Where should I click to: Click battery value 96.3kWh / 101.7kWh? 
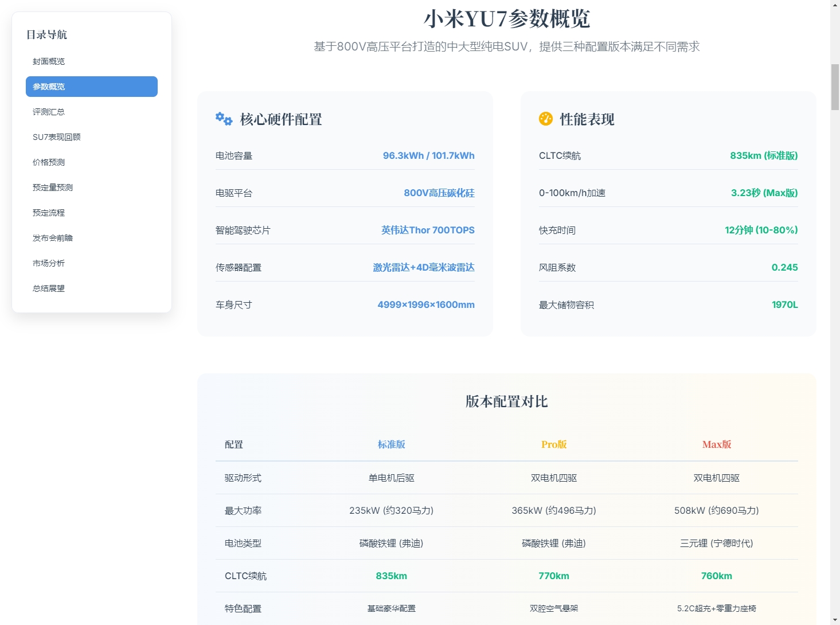coord(428,155)
